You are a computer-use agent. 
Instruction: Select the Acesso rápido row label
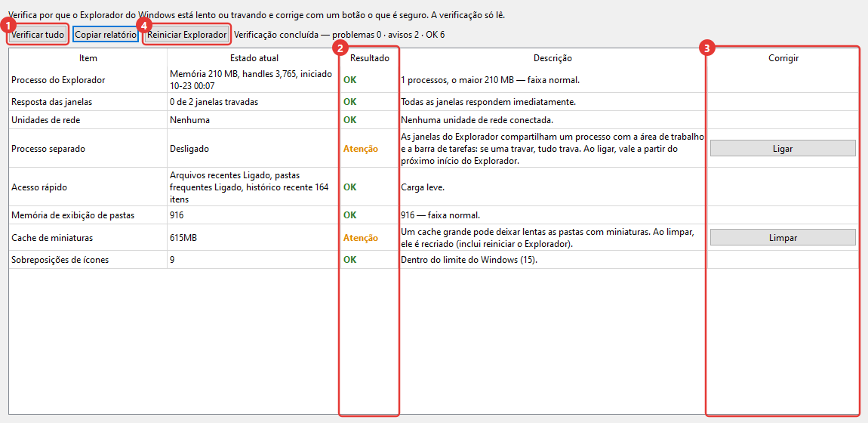[39, 187]
